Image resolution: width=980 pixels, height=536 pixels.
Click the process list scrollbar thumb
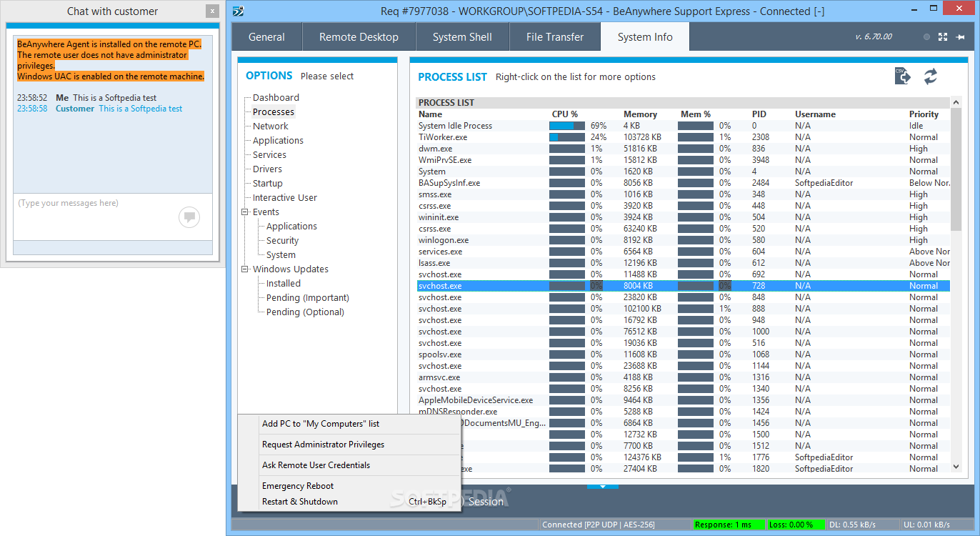956,169
